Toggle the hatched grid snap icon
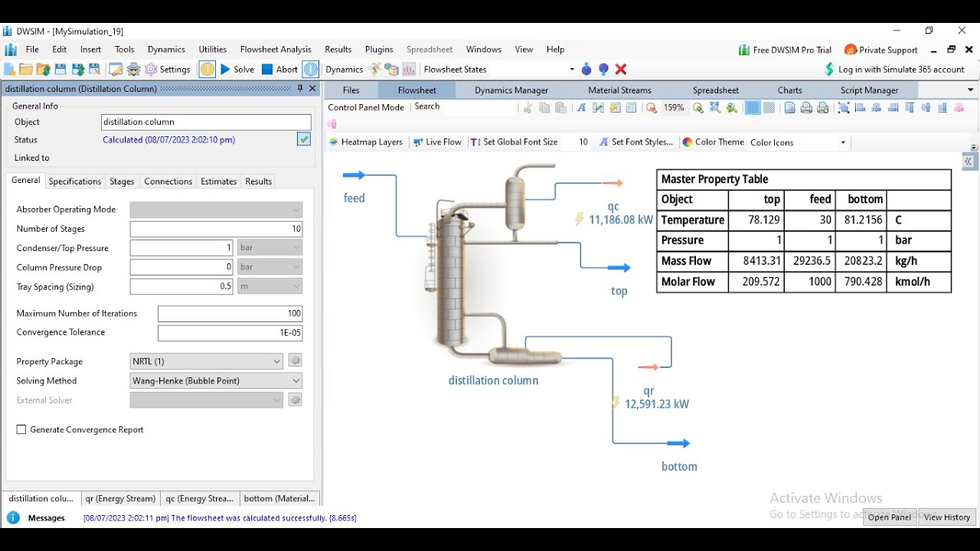The height and width of the screenshot is (551, 980). (769, 108)
